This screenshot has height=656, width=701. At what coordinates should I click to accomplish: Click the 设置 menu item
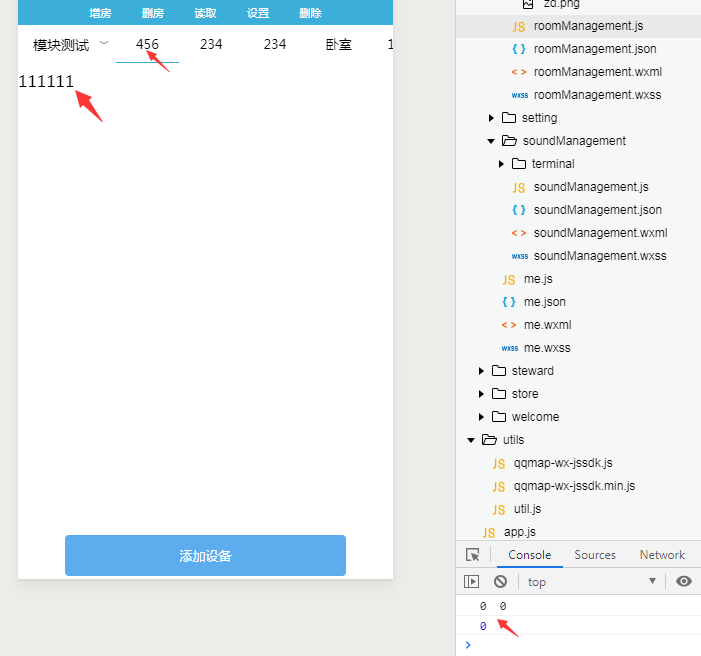click(258, 13)
